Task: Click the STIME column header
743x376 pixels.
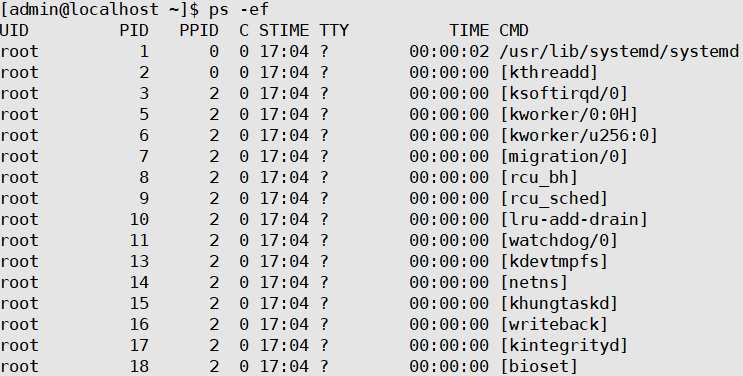Action: tap(284, 31)
